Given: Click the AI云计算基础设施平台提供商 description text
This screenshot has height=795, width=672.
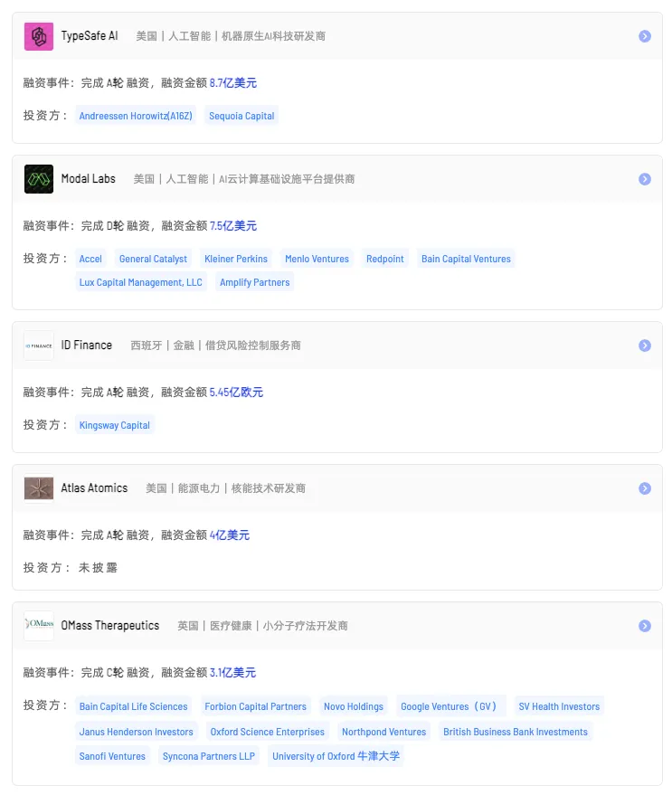Looking at the screenshot, I should click(287, 179).
